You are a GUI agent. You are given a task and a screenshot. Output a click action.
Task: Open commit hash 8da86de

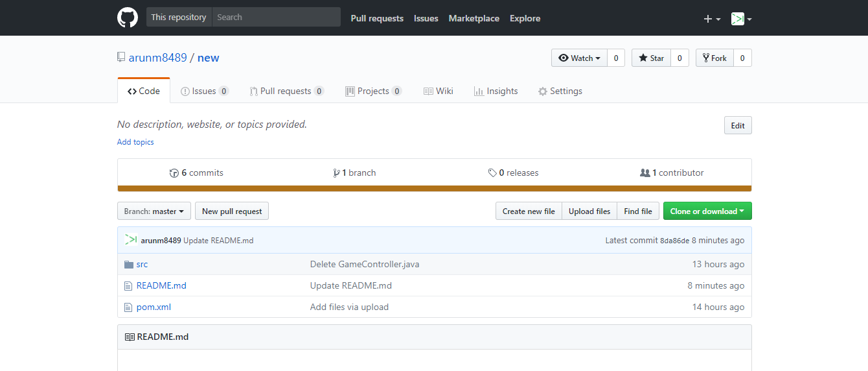click(674, 241)
